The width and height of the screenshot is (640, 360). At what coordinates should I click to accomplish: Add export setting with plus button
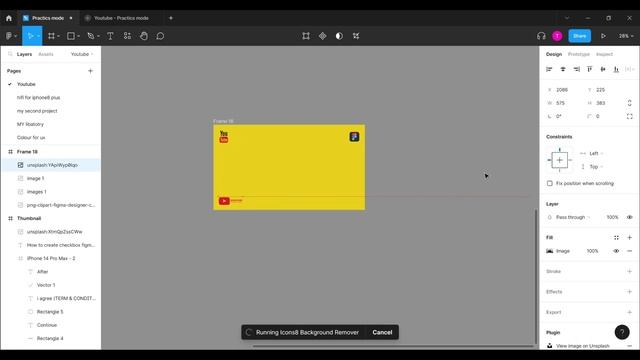pos(629,312)
